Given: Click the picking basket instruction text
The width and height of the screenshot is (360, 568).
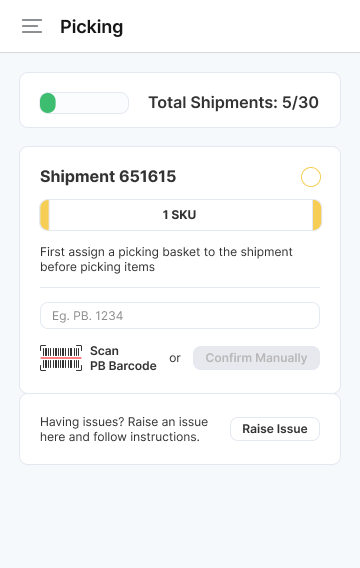Looking at the screenshot, I should (x=166, y=259).
